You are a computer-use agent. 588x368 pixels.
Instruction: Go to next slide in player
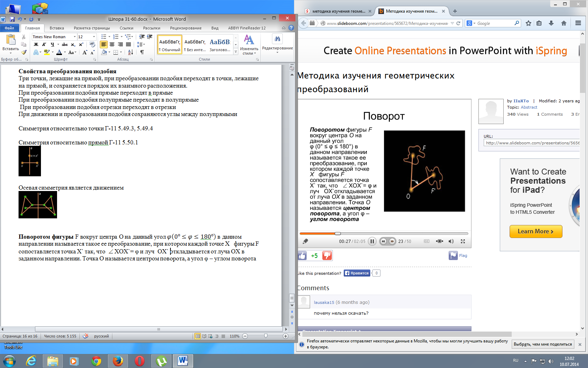(x=392, y=241)
